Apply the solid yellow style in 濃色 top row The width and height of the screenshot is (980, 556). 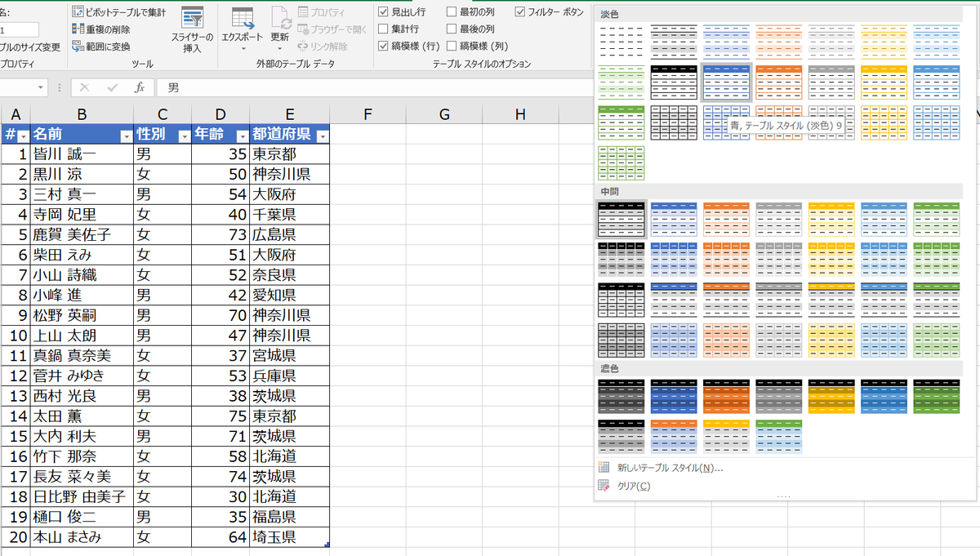tap(831, 396)
